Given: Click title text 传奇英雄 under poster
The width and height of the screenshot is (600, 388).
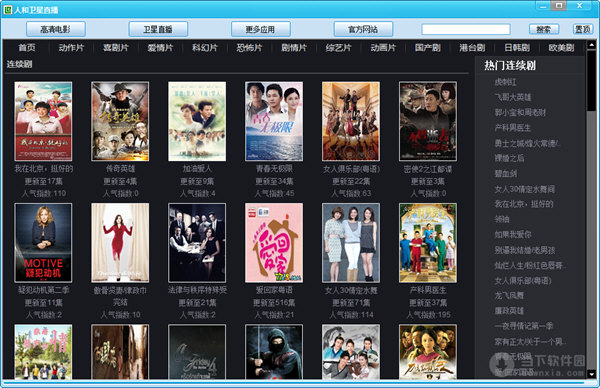Looking at the screenshot, I should pyautogui.click(x=120, y=168).
